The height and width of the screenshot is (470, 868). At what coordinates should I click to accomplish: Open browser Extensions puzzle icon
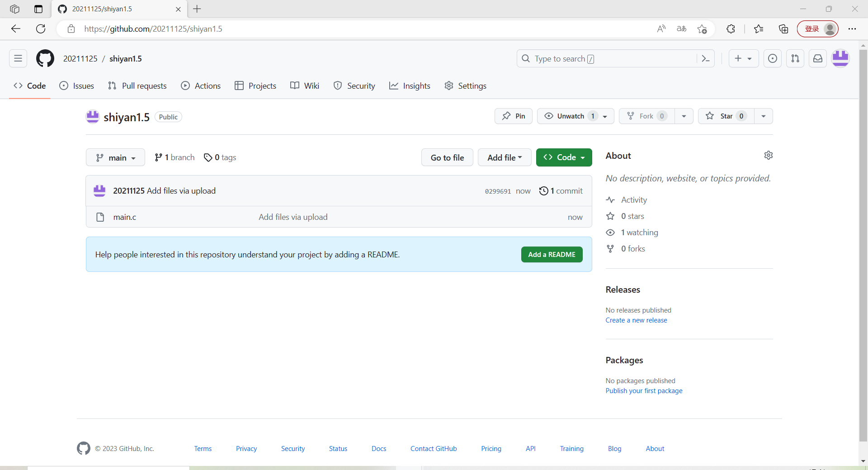731,29
